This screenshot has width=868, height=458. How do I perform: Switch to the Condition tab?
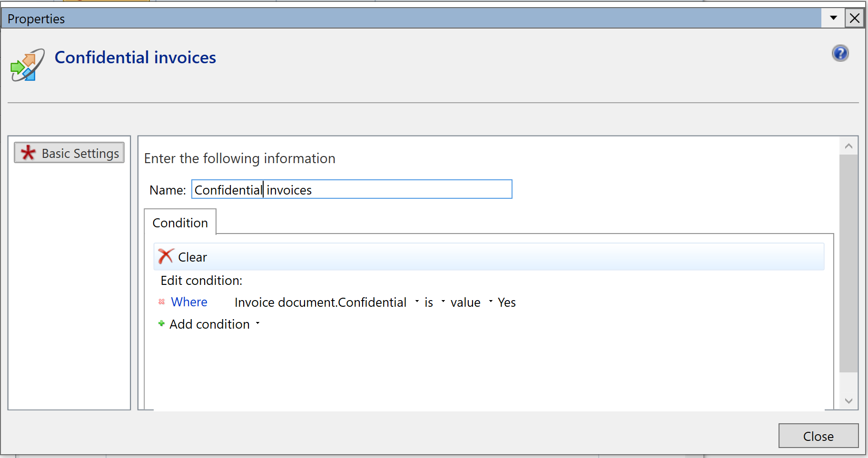click(180, 222)
